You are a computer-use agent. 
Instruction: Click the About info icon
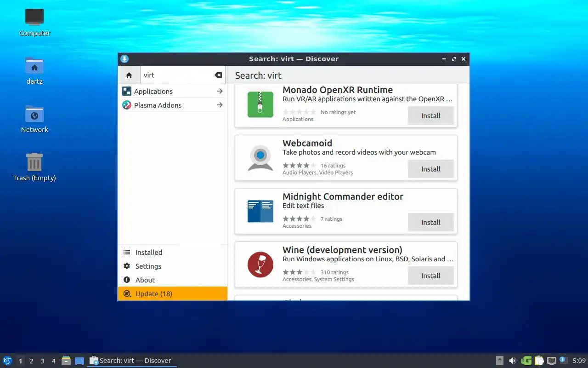[127, 280]
